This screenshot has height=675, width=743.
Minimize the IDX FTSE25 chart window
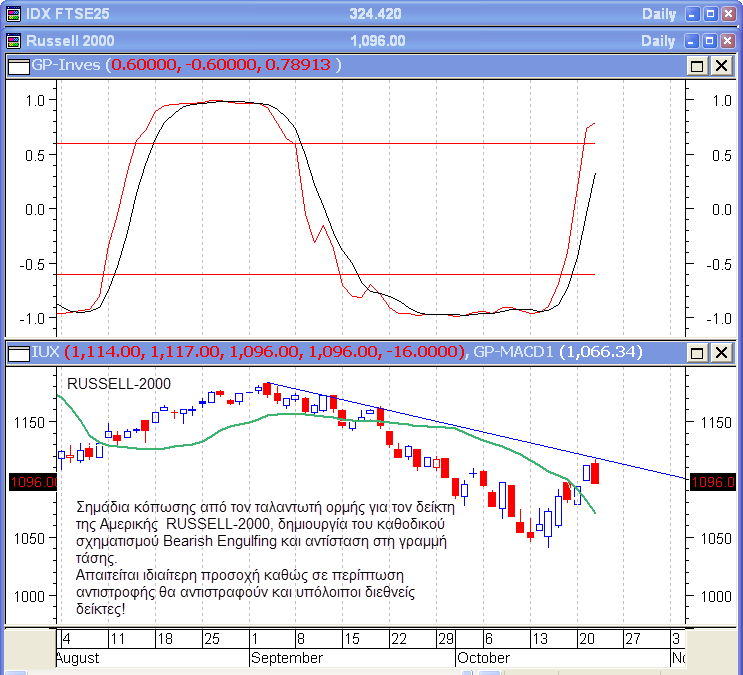pyautogui.click(x=691, y=14)
